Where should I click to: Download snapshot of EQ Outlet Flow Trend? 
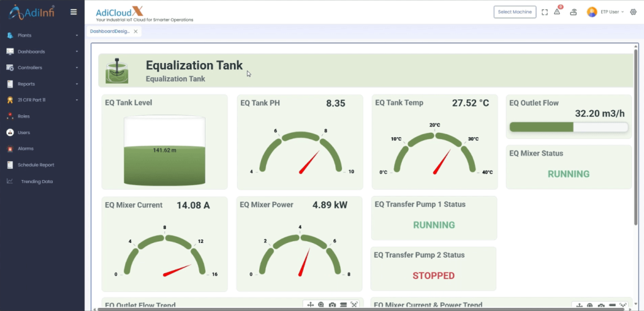click(x=332, y=305)
